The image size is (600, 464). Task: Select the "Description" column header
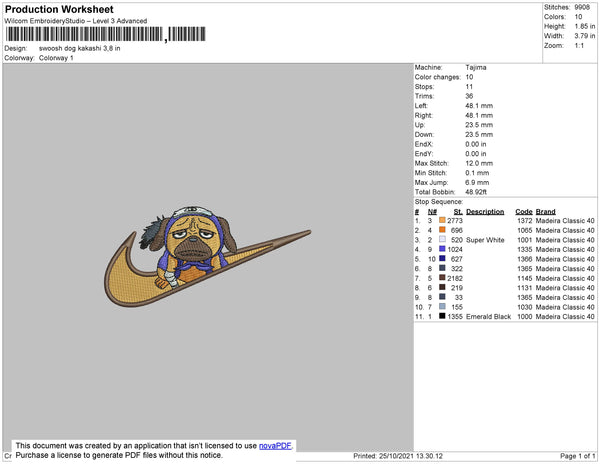coord(485,212)
